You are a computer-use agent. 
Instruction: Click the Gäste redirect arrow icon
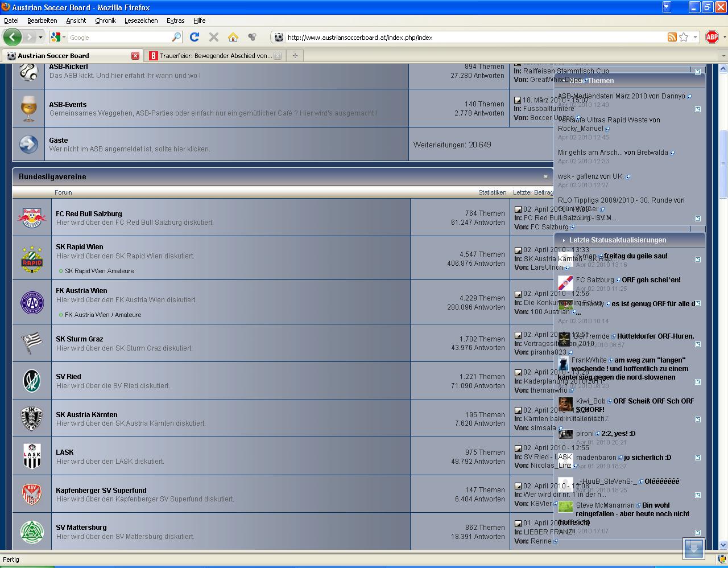(28, 144)
